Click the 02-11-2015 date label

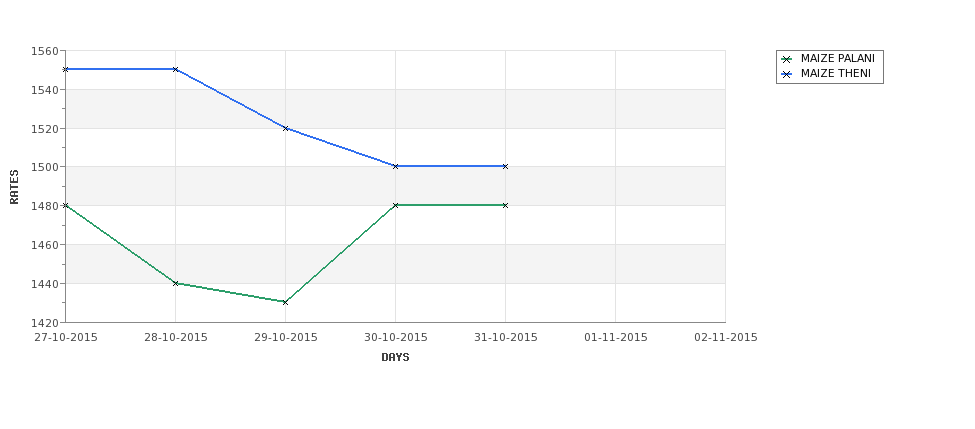tap(726, 338)
